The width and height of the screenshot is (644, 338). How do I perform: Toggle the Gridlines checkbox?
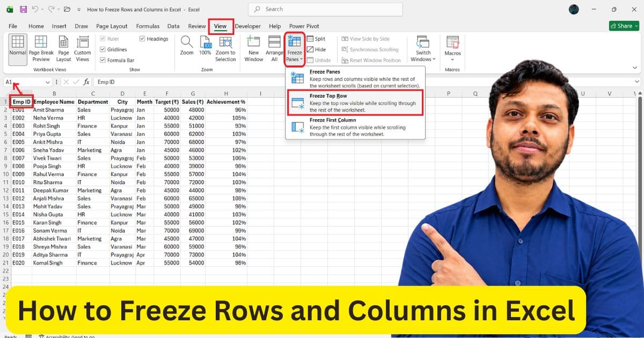pos(103,49)
